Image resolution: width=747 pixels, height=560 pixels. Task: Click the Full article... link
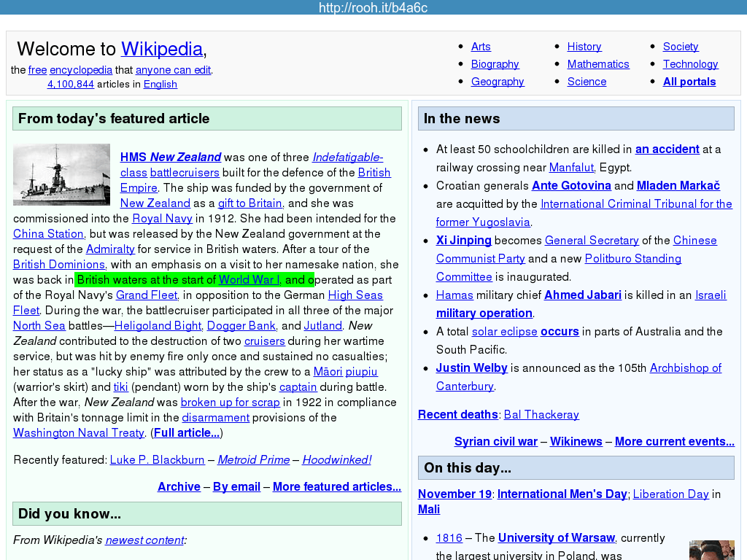[187, 433]
